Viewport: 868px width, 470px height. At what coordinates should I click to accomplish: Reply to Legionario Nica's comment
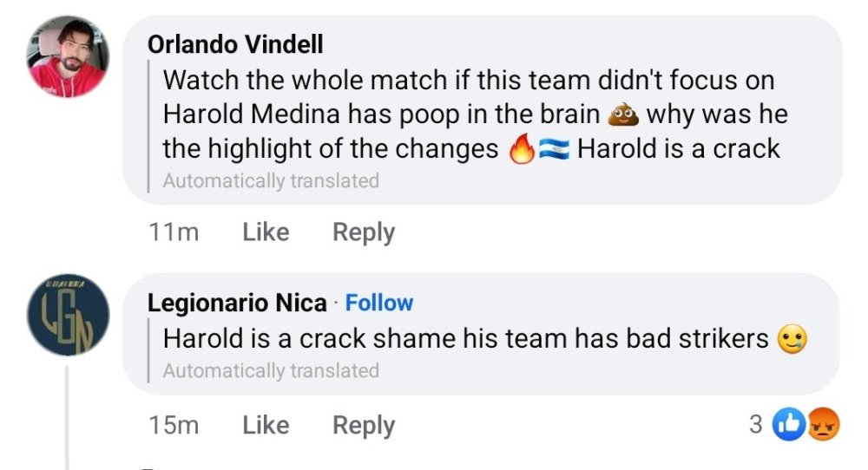click(364, 425)
